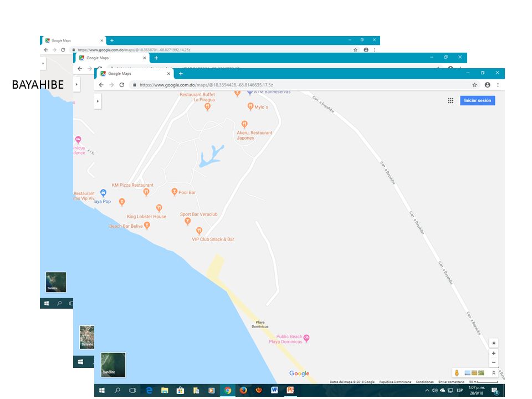Open new tab in front Chrome window
This screenshot has height=399, width=532.
click(x=181, y=74)
